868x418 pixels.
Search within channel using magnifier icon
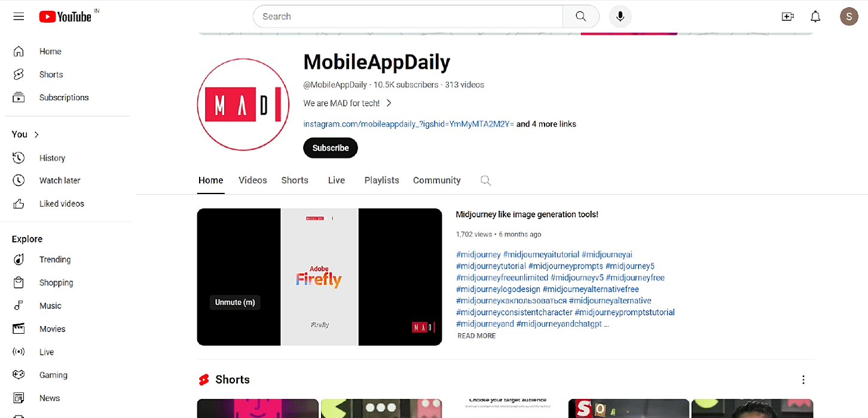click(485, 180)
